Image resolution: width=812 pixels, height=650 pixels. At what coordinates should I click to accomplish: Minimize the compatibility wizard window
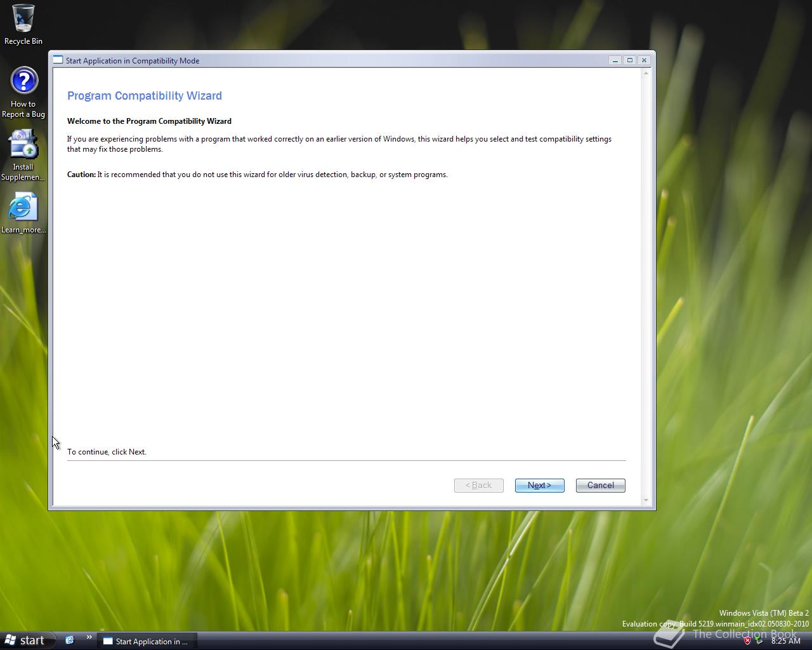615,60
